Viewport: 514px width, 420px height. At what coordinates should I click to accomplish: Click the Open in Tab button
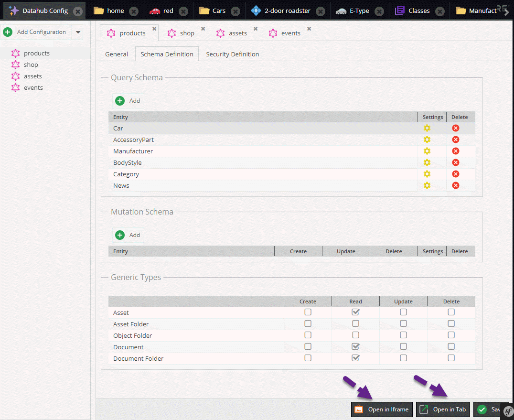[x=443, y=409]
